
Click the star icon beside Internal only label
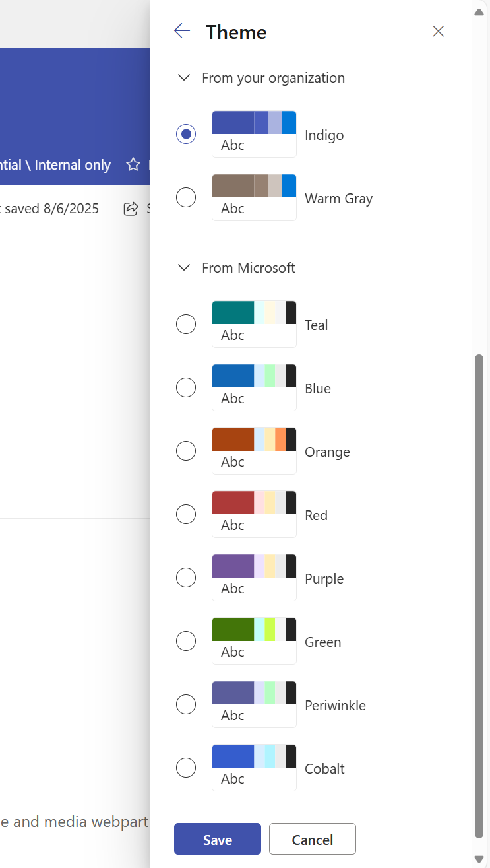point(133,164)
